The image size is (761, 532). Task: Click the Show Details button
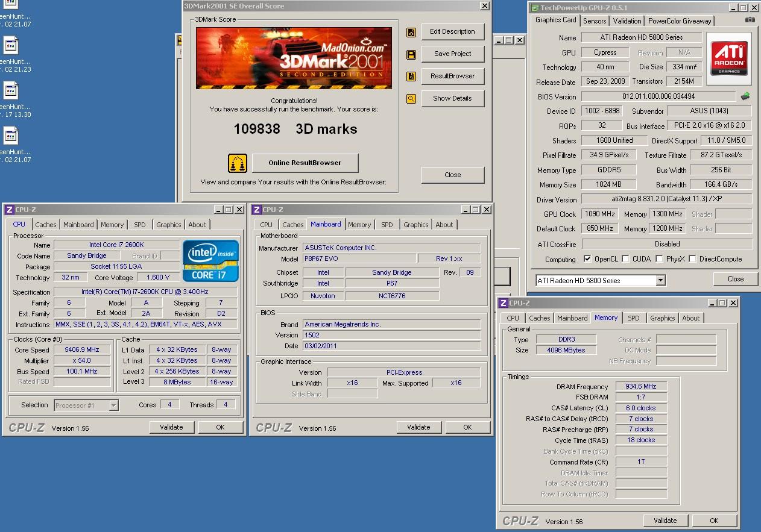pyautogui.click(x=453, y=99)
